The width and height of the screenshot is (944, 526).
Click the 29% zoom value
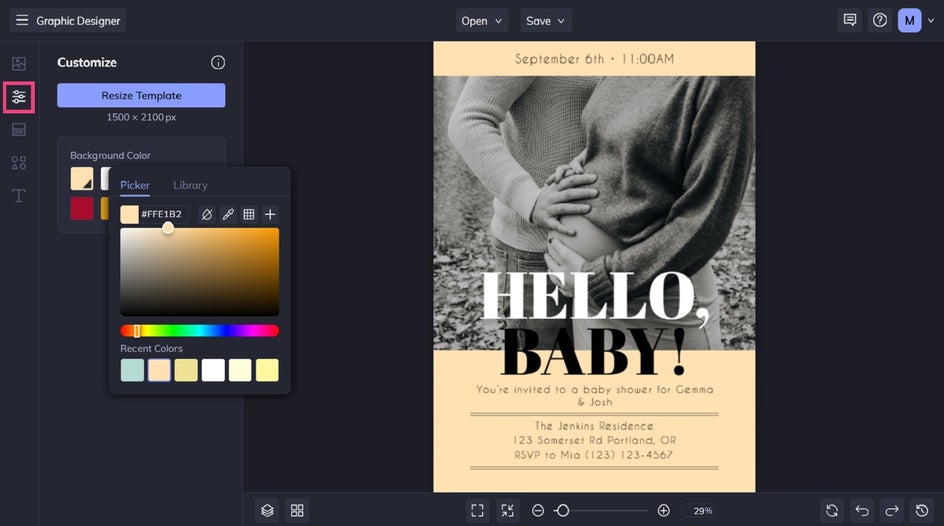703,510
